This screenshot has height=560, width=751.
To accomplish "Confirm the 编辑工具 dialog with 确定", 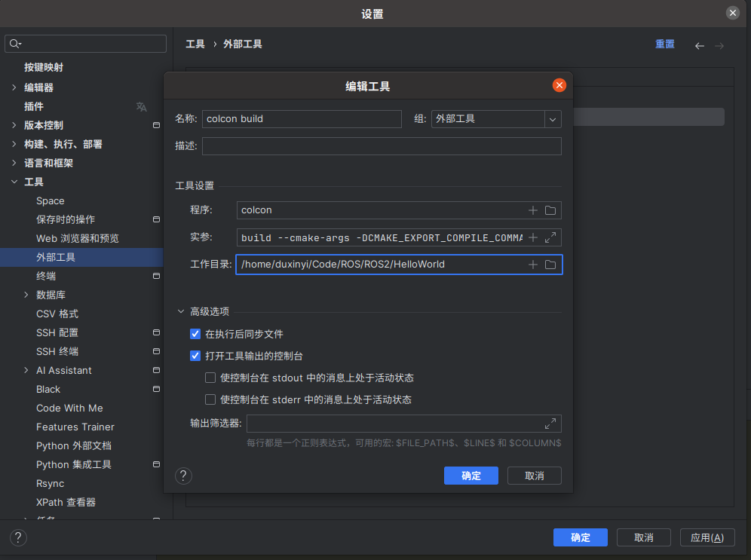I will 471,476.
